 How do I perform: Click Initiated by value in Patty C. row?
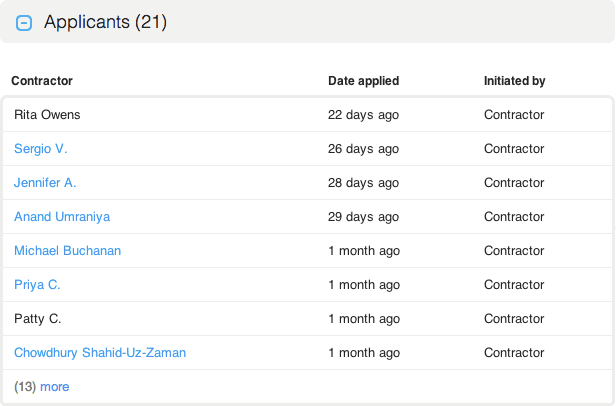click(x=514, y=319)
